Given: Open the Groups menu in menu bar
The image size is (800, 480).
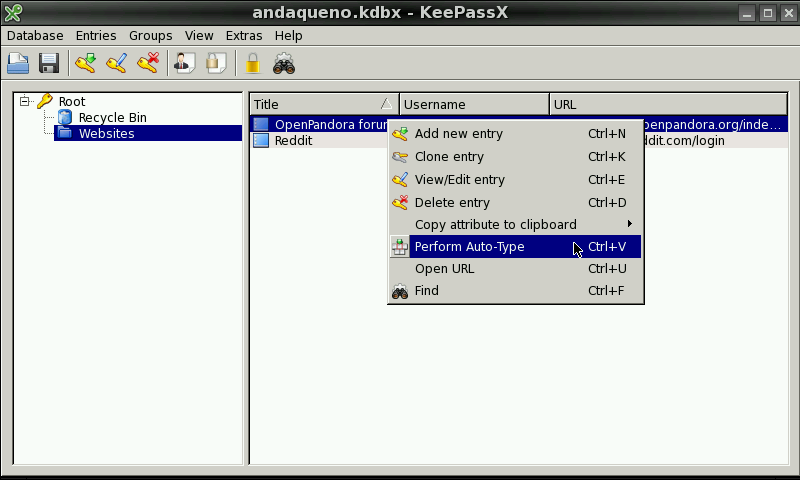Looking at the screenshot, I should click(x=150, y=35).
